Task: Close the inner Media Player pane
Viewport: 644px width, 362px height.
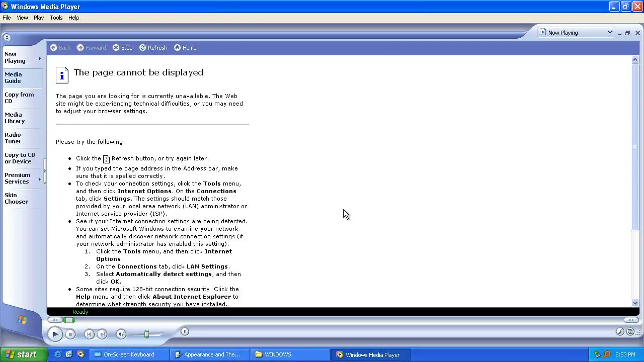Action: (637, 33)
